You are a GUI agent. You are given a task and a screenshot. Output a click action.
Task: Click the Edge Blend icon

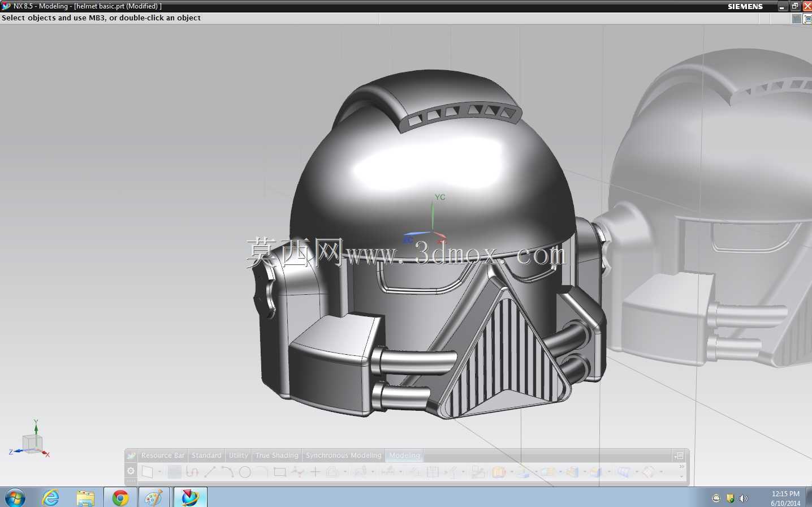click(572, 471)
